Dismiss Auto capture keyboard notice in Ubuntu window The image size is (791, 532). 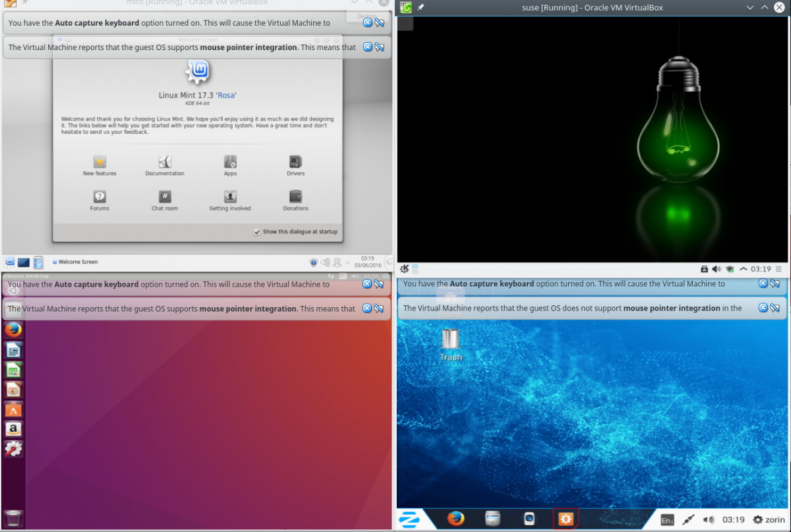(x=367, y=284)
